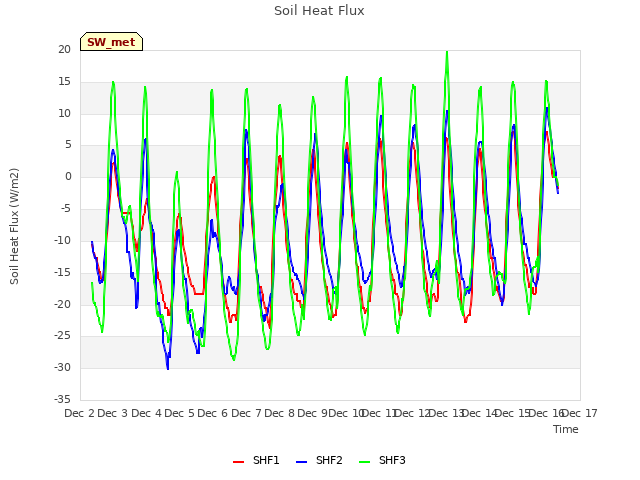Click the y-axis value 10
This screenshot has width=640, height=480.
coord(64,113)
